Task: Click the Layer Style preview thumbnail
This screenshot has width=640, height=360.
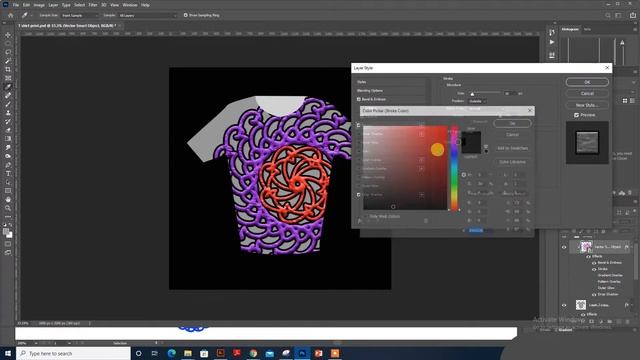Action: pyautogui.click(x=587, y=143)
